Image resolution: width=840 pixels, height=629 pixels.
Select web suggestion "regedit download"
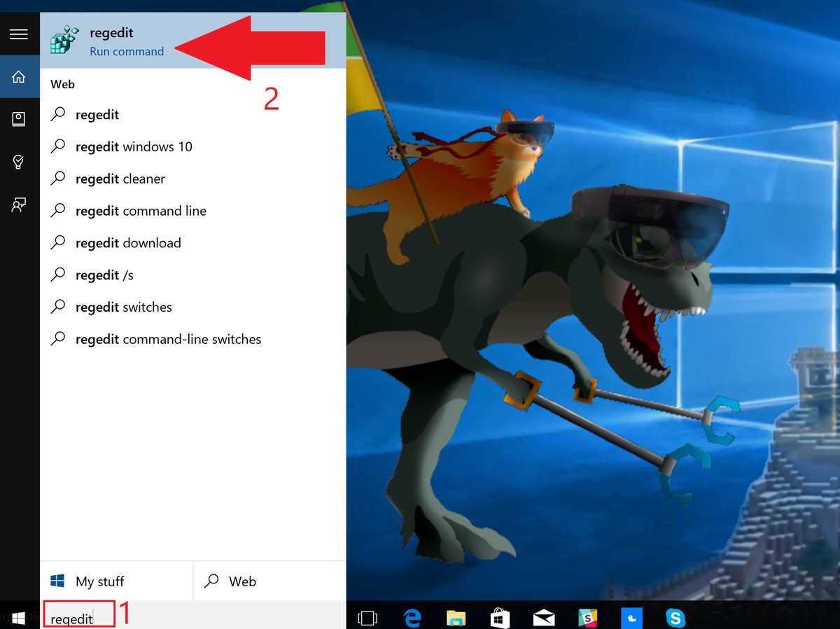[x=193, y=243]
